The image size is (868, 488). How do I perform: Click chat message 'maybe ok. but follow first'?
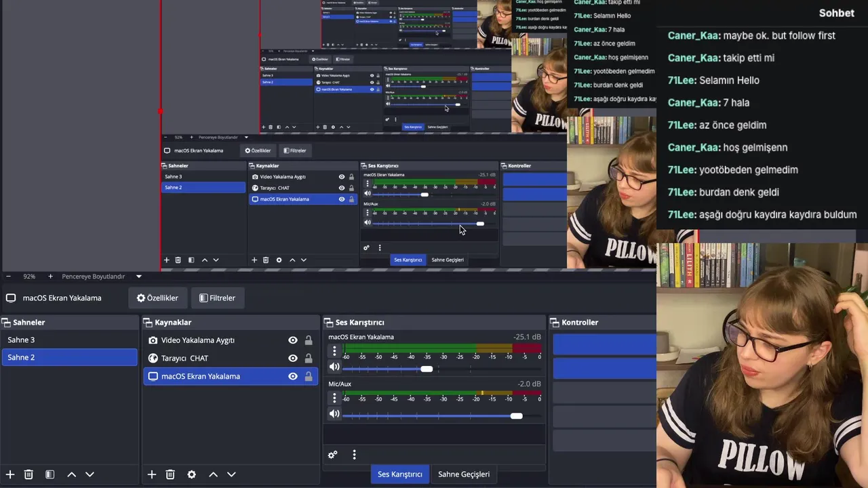click(779, 35)
